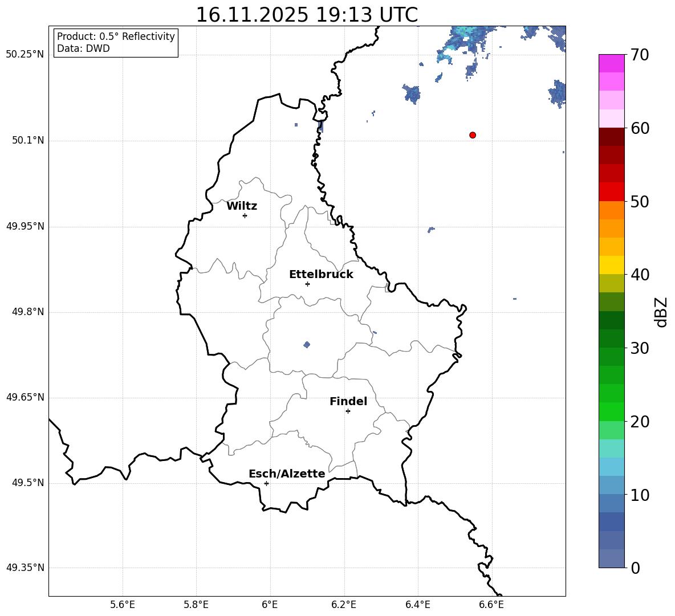
Task: Click the 50.1°N latitude tick label
Action: (28, 141)
